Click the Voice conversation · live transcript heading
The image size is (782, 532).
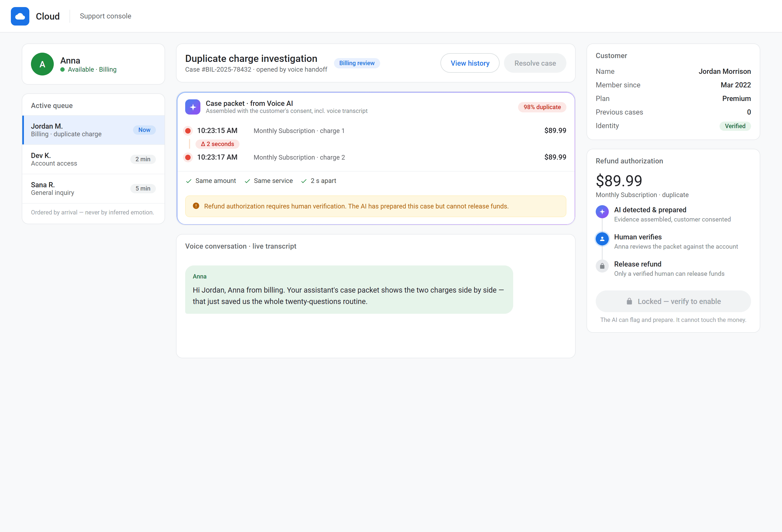pos(241,246)
